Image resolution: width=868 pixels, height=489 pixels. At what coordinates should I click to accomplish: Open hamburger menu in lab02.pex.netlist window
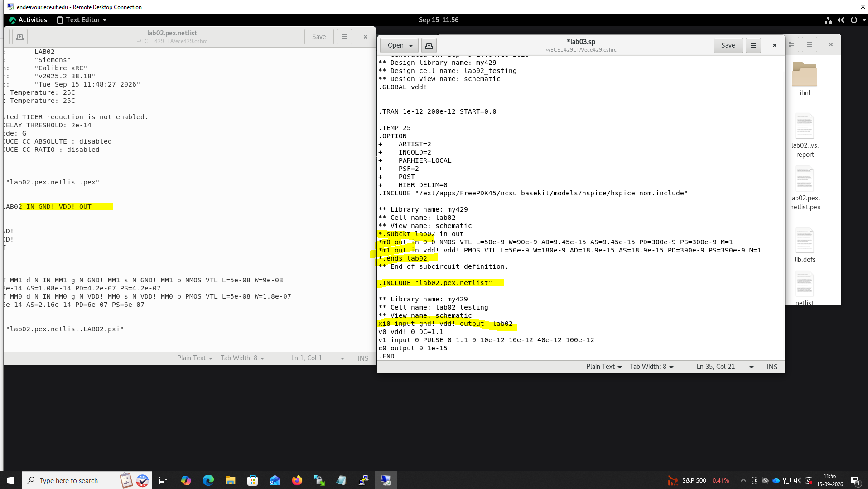coord(344,37)
